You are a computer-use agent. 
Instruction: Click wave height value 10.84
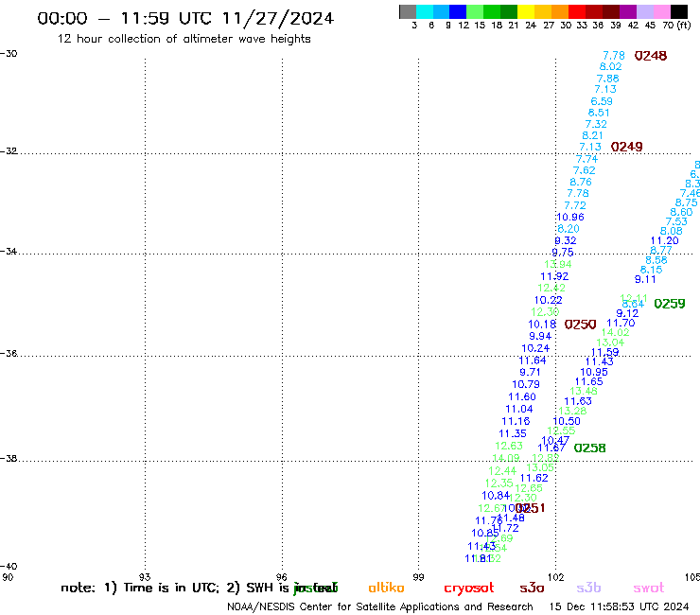(496, 495)
